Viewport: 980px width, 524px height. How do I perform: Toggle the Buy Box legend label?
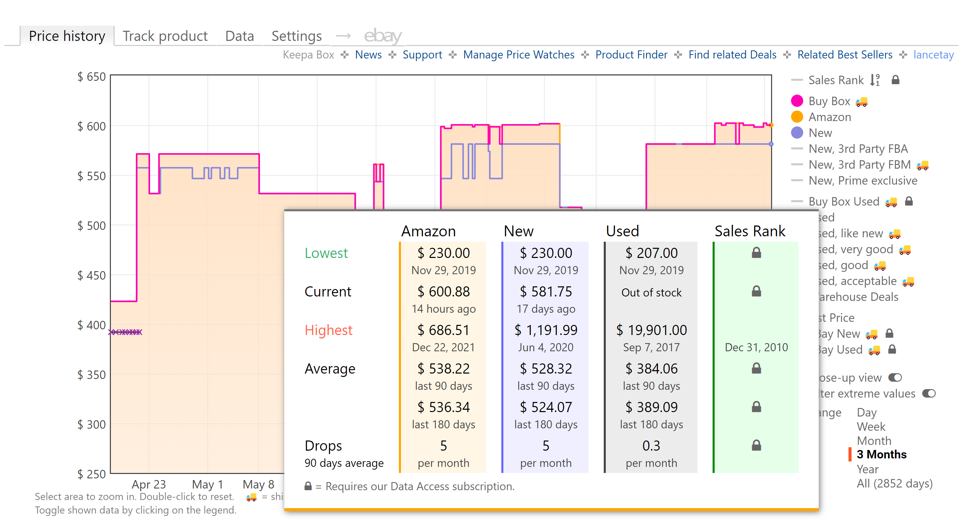pyautogui.click(x=829, y=101)
